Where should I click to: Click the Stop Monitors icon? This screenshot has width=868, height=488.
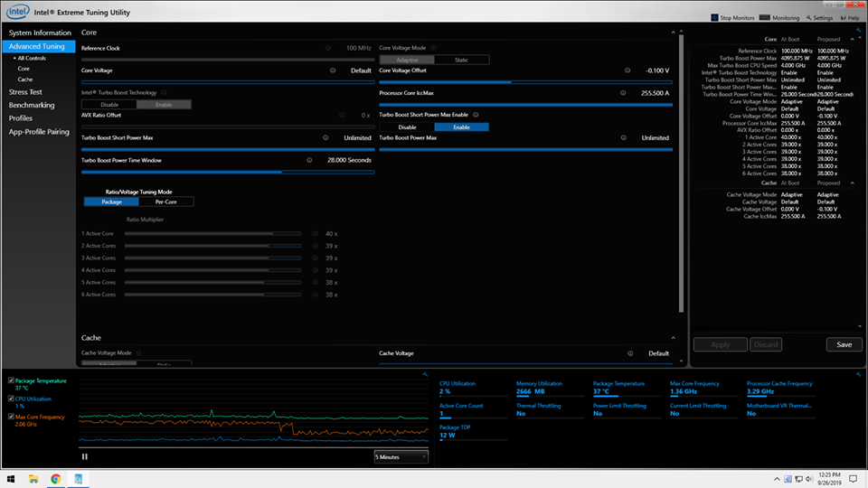pos(714,18)
